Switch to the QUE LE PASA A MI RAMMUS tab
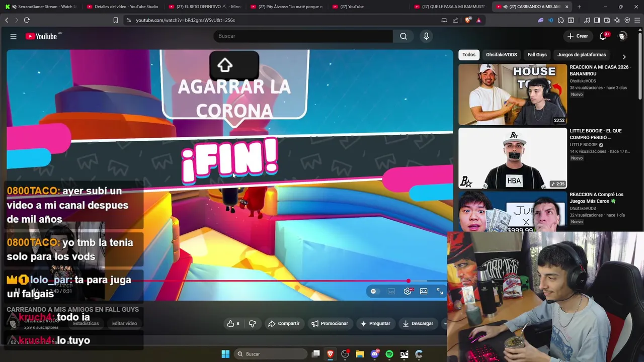This screenshot has width=644, height=362. pyautogui.click(x=450, y=7)
